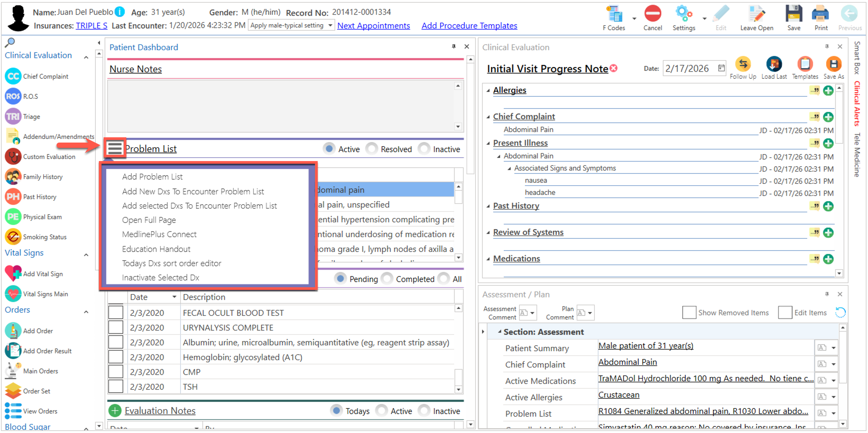Add new Evaluation Notes with plus icon

[x=115, y=411]
